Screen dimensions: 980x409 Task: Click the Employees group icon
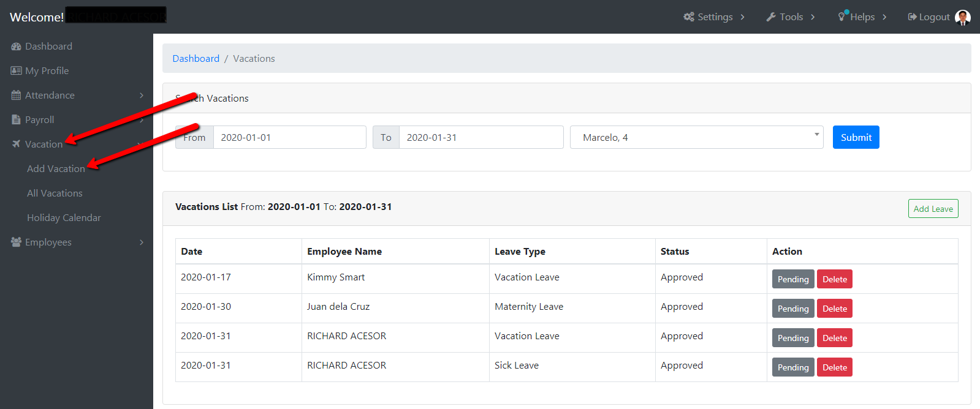[x=16, y=242]
